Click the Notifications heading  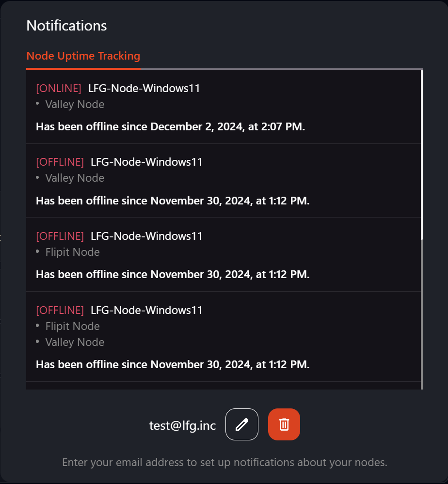[67, 26]
